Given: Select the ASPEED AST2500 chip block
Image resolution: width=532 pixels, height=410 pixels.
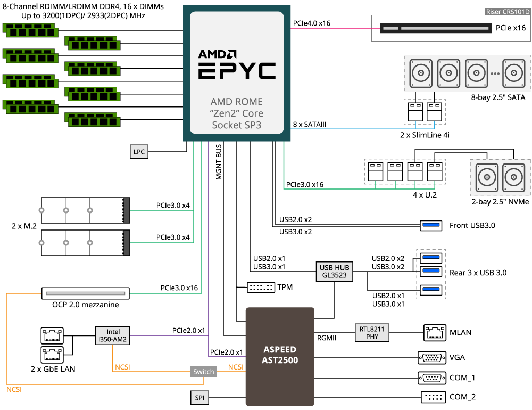Looking at the screenshot, I should 280,357.
